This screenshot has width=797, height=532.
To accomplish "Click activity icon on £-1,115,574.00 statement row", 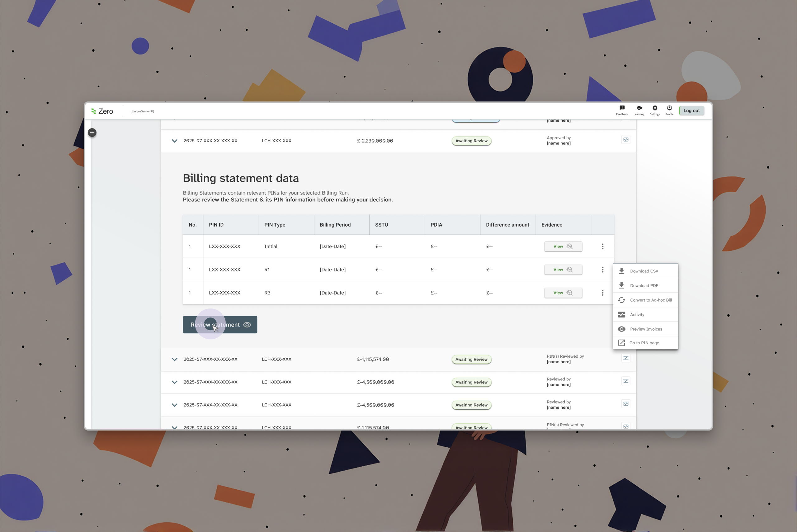I will click(626, 358).
